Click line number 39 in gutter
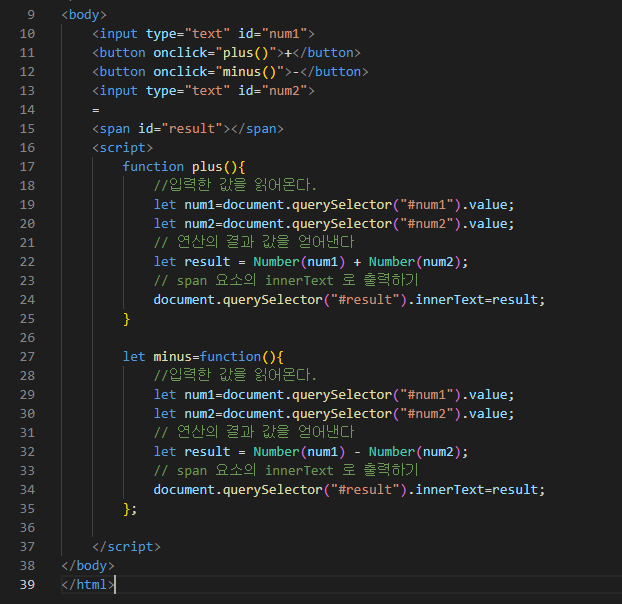This screenshot has width=622, height=604. (27, 585)
